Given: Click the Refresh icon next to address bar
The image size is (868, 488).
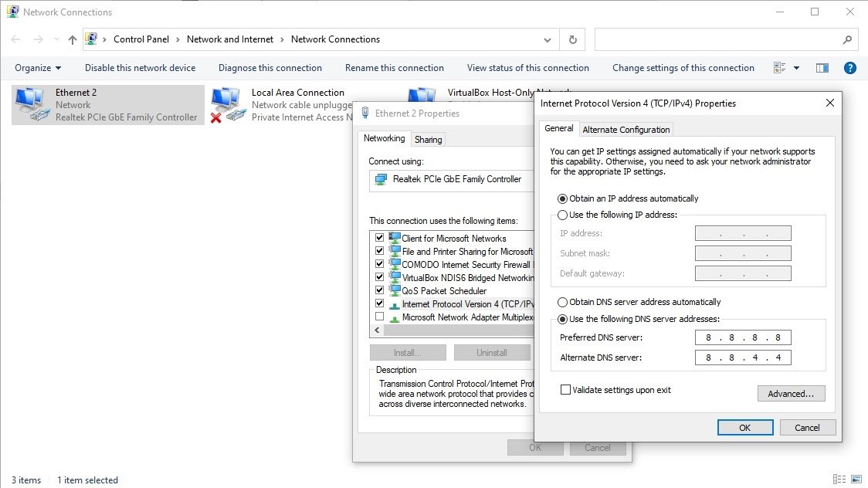Looking at the screenshot, I should [x=572, y=39].
